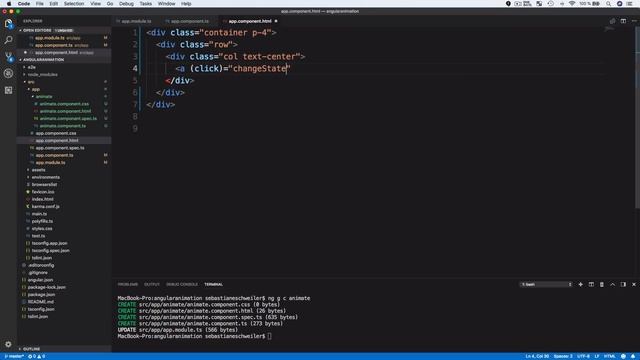Switch to the Debug Console tab
The image size is (640, 360).
tap(182, 284)
